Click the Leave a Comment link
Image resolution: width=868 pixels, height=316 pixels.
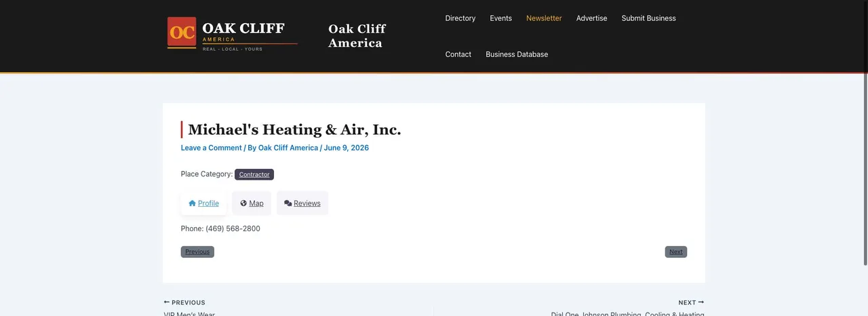(x=212, y=148)
